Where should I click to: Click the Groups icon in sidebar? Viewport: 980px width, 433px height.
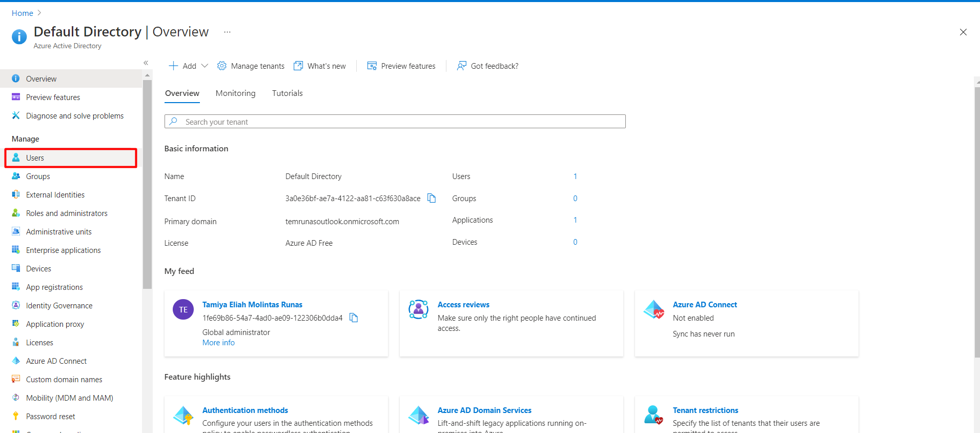pyautogui.click(x=16, y=176)
